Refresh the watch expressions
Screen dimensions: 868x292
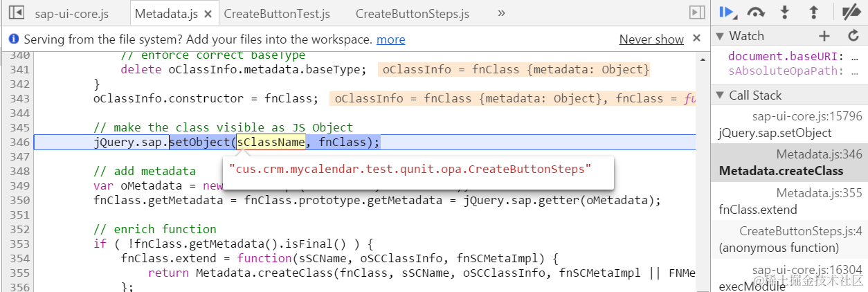coord(853,36)
